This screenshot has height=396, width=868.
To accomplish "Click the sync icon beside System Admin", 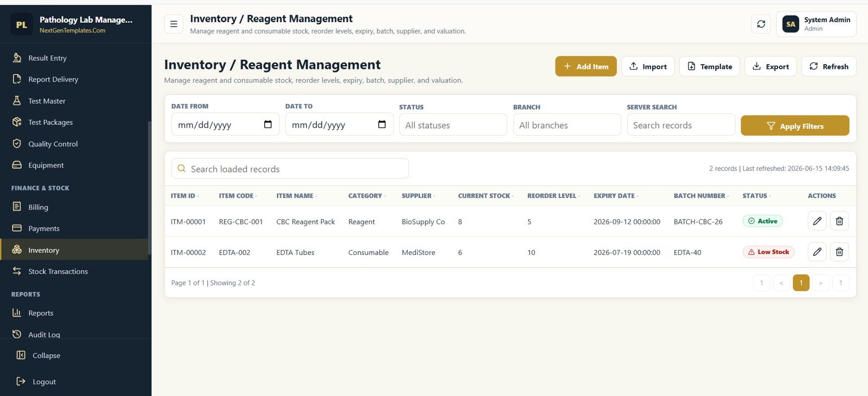I will pos(761,24).
